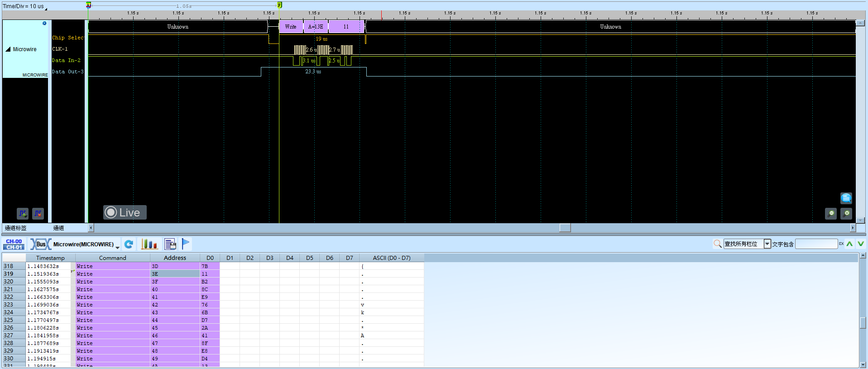Collapse the Microwire bus group
The image size is (868, 369).
[8, 49]
